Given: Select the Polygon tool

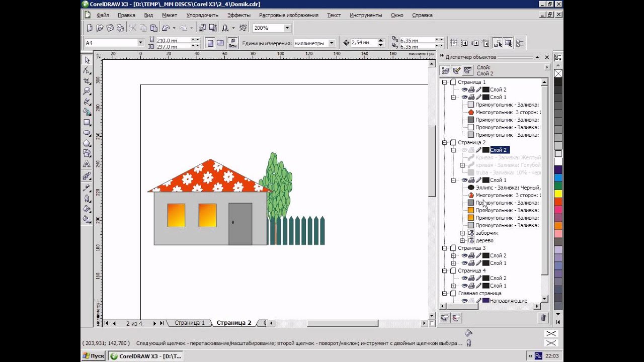Looking at the screenshot, I should tap(87, 143).
